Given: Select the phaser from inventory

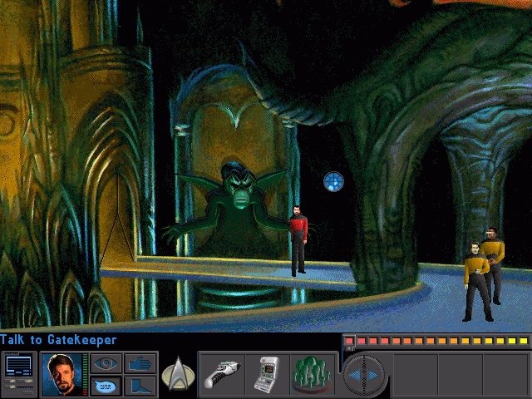Looking at the screenshot, I should click(222, 375).
